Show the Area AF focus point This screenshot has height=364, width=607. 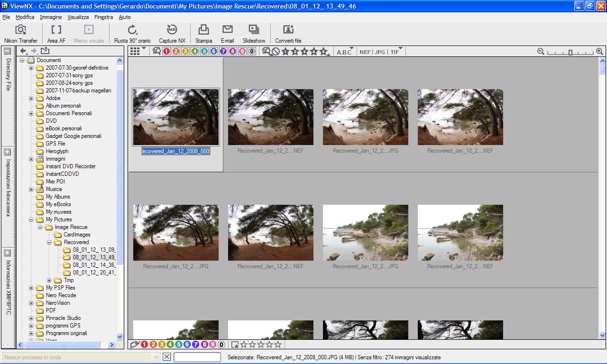point(56,34)
